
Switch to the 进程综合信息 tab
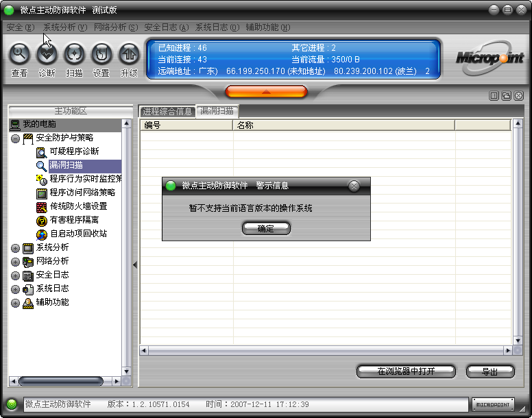(167, 111)
